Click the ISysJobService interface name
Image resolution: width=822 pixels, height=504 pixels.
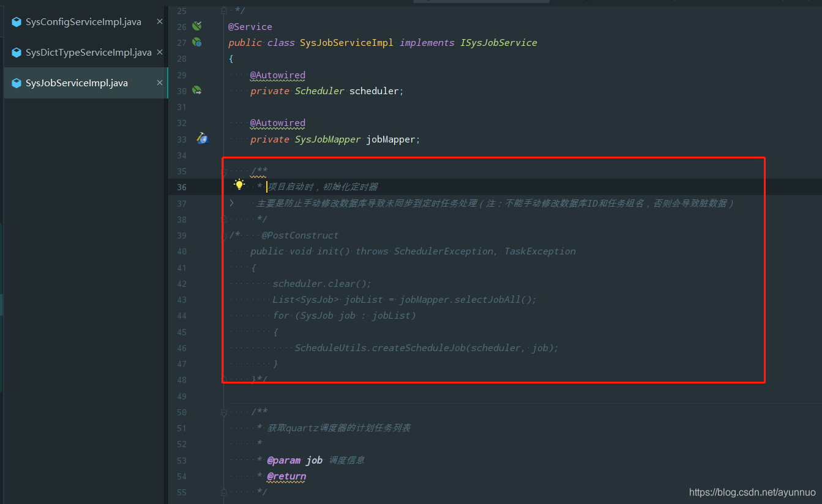[498, 43]
